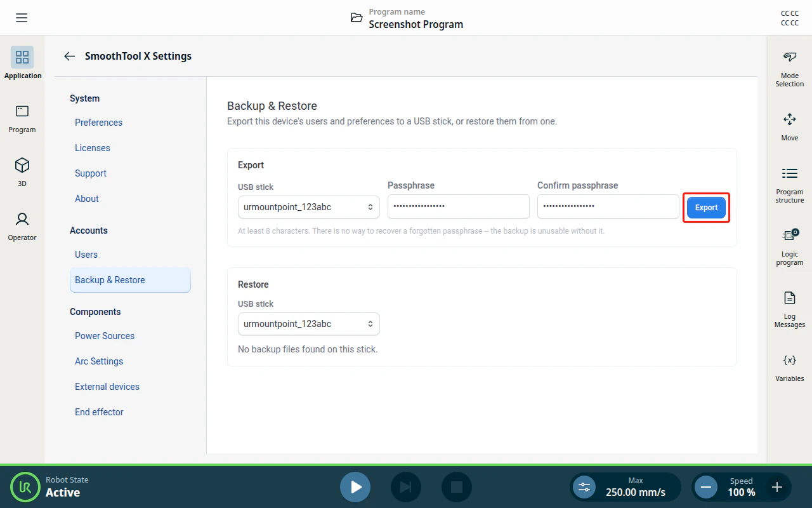
Task: Open the Move panel
Action: coord(790,126)
